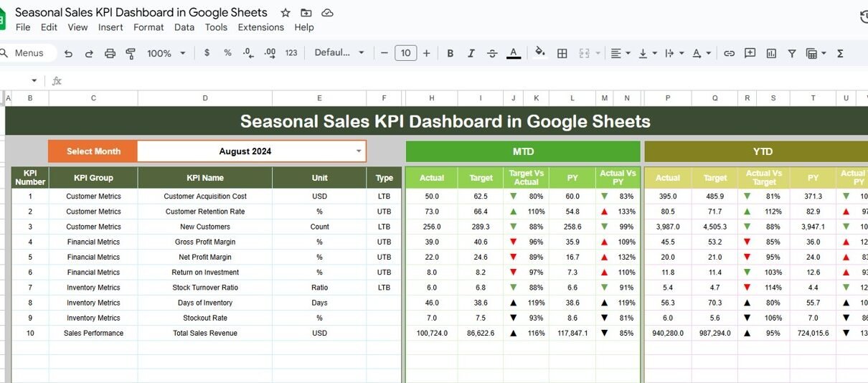Click the font size input field
The width and height of the screenshot is (868, 383).
[405, 53]
